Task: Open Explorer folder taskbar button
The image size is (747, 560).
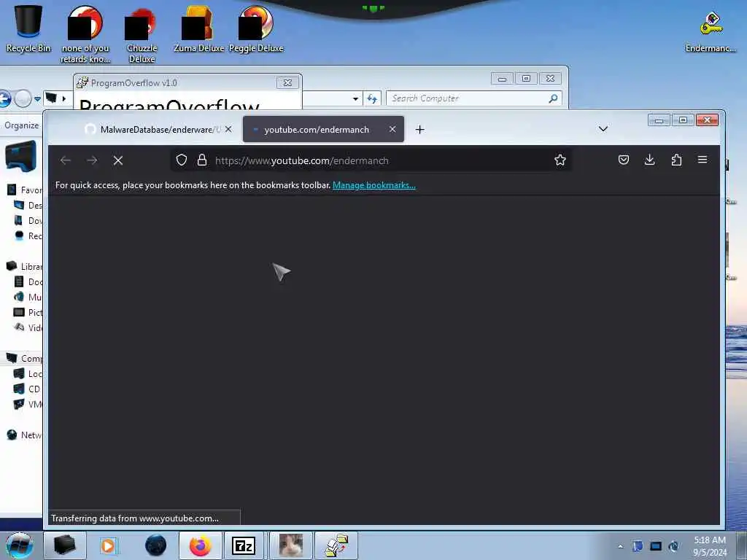Action: (x=65, y=545)
